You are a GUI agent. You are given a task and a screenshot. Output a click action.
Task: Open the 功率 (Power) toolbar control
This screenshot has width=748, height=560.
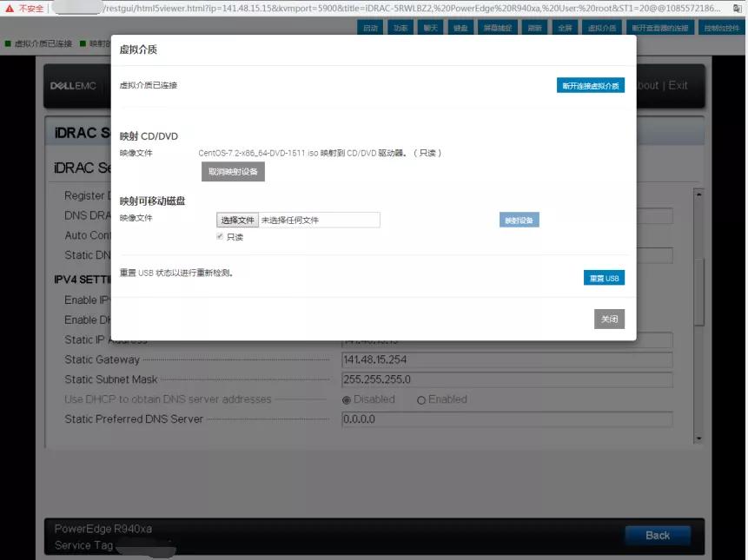(401, 27)
